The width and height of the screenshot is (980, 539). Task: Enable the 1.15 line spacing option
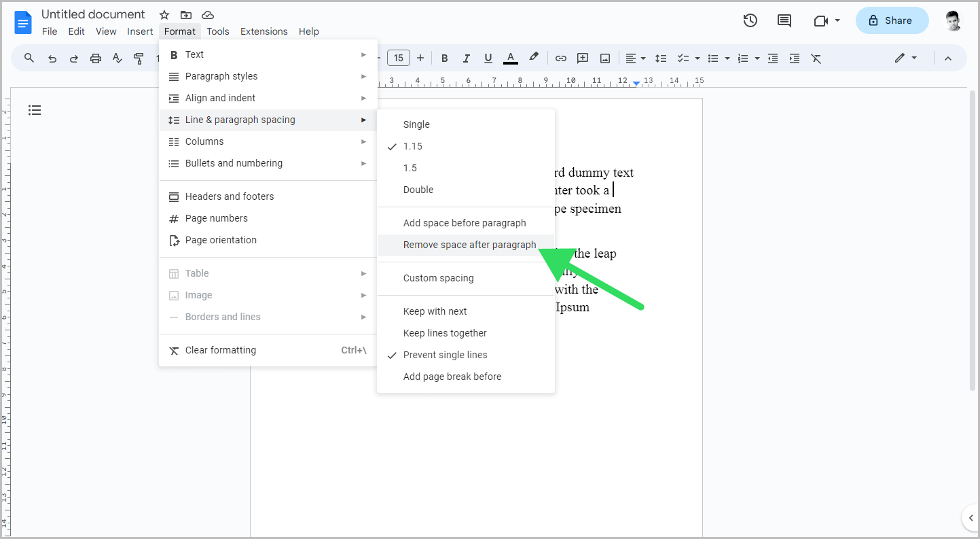(412, 146)
